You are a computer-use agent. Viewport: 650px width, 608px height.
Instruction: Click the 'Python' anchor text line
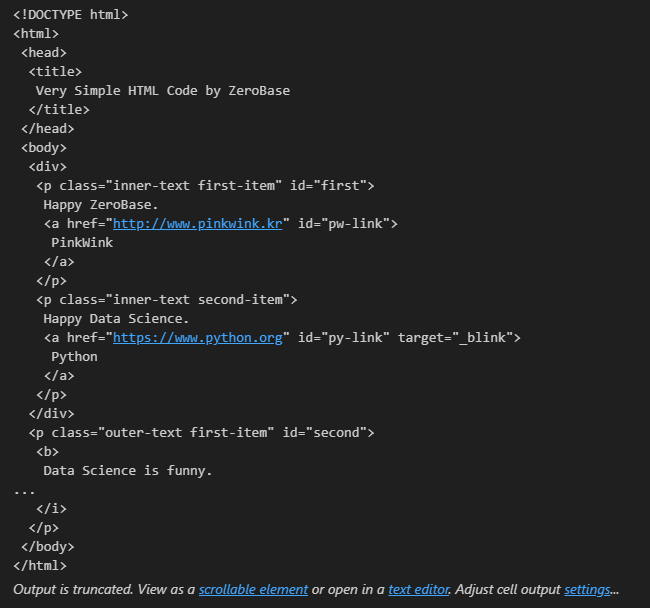click(74, 357)
